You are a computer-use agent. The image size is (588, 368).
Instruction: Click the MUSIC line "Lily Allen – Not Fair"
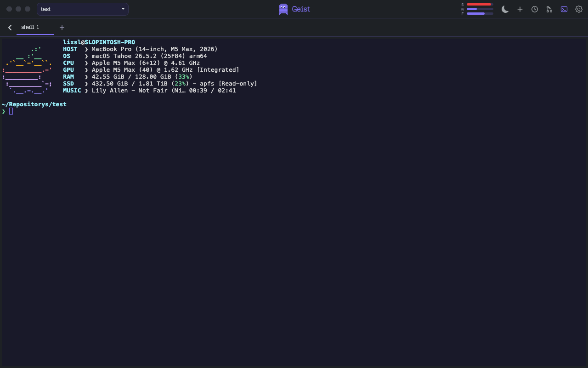click(x=130, y=91)
